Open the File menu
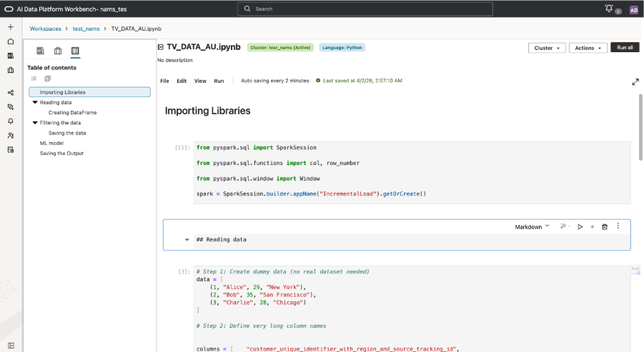Viewport: 644px width, 352px height. pos(164,81)
